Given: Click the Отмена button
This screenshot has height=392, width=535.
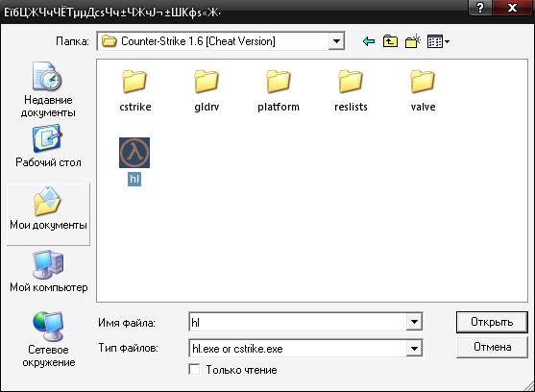Looking at the screenshot, I should point(492,347).
